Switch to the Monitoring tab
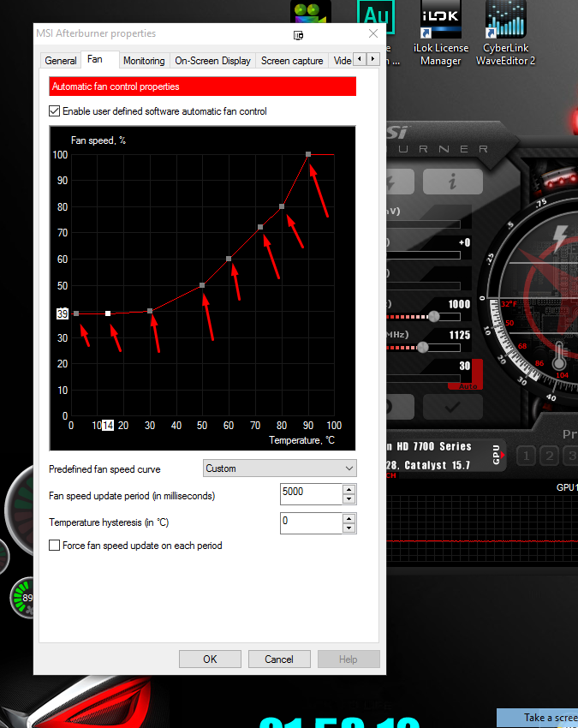This screenshot has height=728, width=578. 144,61
